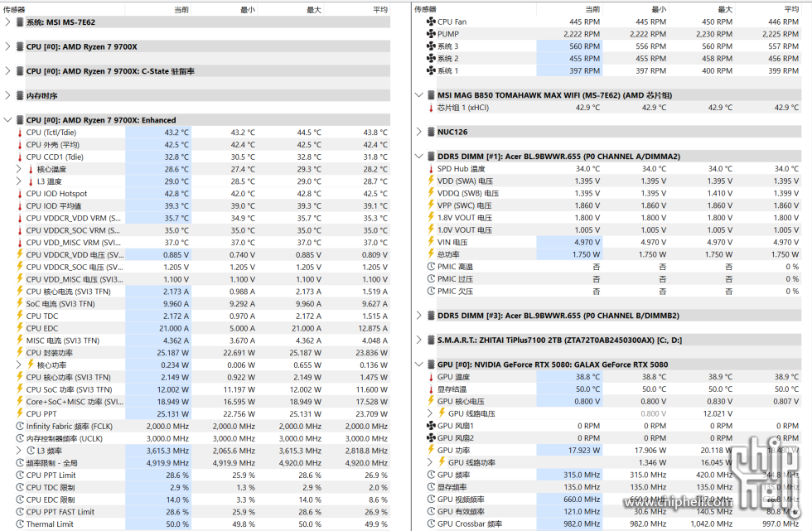Click the lightning icon beside CPU EDC
The image size is (812, 531).
(x=20, y=328)
